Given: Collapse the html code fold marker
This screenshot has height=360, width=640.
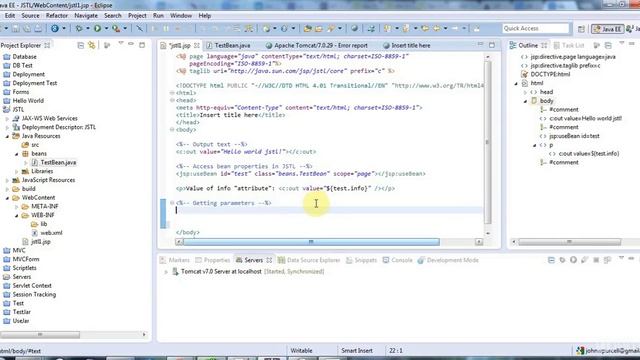Looking at the screenshot, I should pos(172,93).
